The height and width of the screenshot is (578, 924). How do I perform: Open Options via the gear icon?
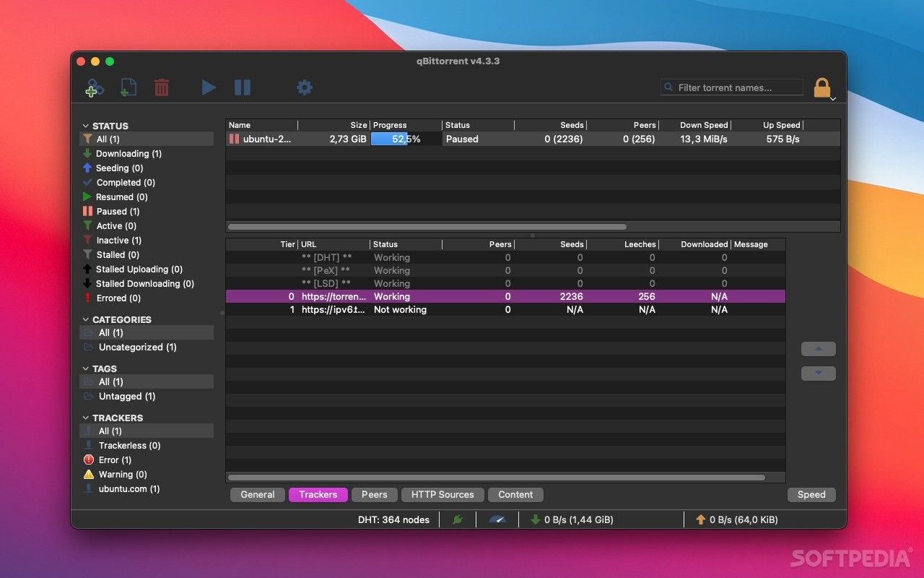point(305,87)
